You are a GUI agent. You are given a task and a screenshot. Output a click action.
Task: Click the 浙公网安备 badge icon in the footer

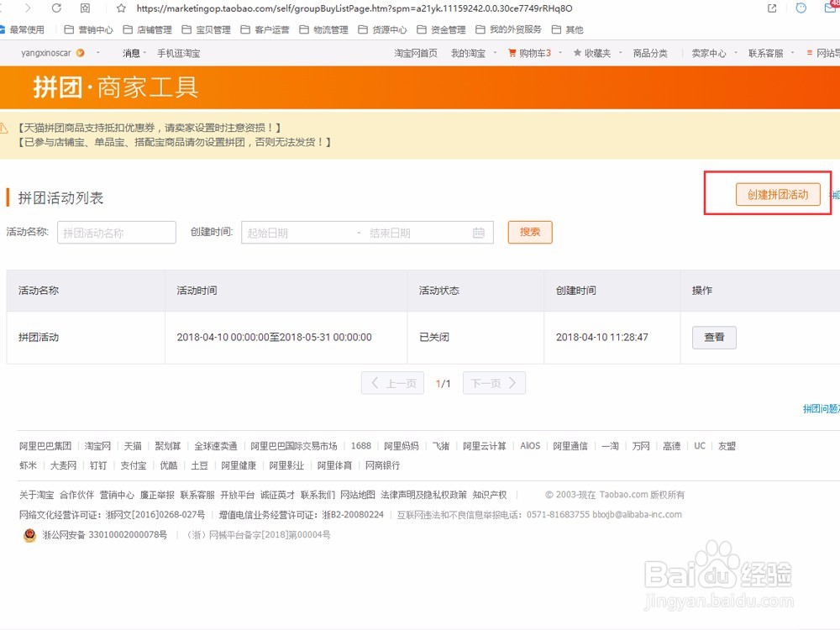pos(29,535)
